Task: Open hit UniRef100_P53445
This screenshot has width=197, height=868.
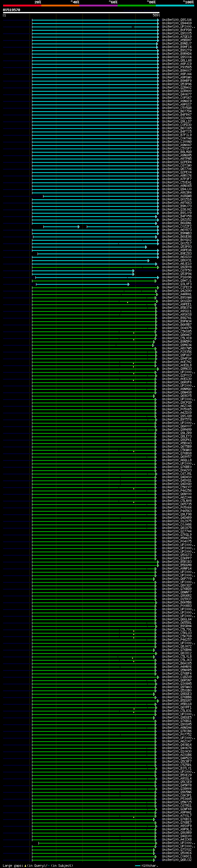Action: [x=177, y=799]
